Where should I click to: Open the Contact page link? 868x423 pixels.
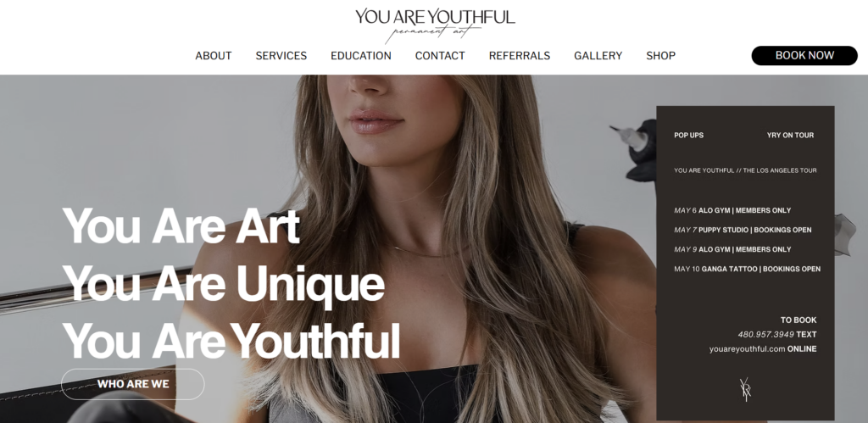pyautogui.click(x=440, y=56)
